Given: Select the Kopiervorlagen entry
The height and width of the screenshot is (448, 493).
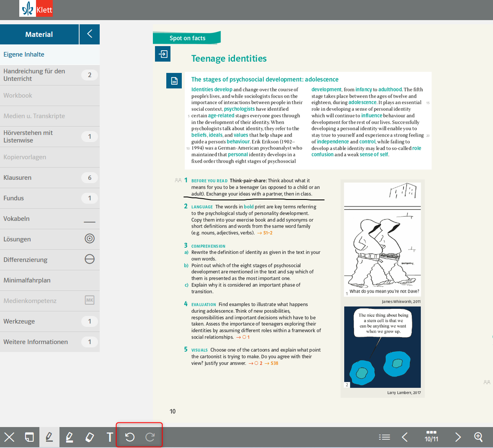Looking at the screenshot, I should click(50, 157).
